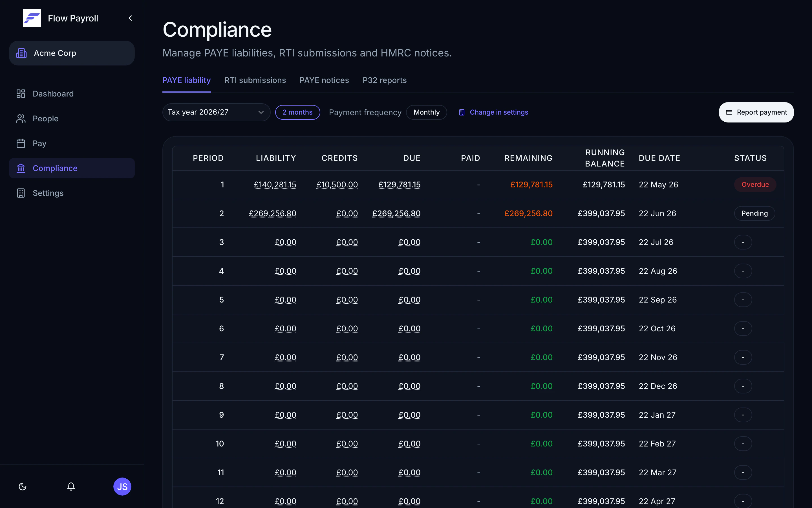Screen dimensions: 812x508
Task: Click period 2 credits £0.00
Action: 347,213
